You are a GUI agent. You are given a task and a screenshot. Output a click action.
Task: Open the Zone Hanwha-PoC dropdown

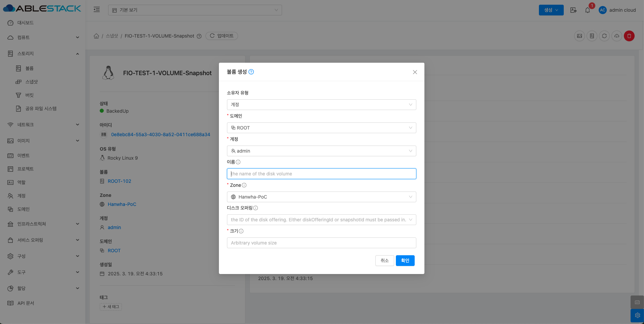(x=321, y=197)
